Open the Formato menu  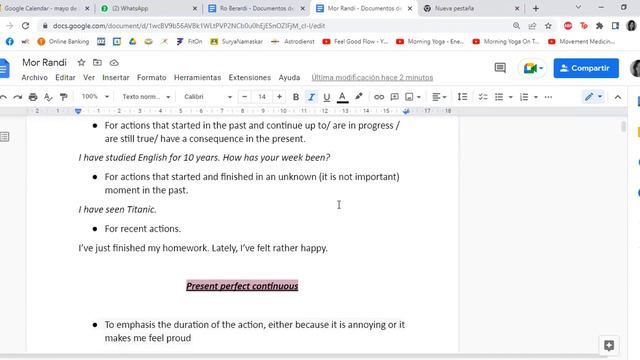coord(151,78)
